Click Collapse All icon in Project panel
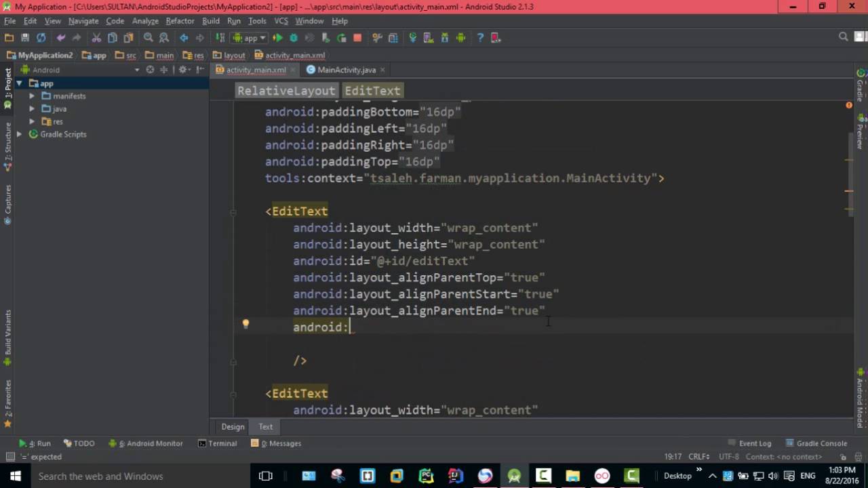Viewport: 868px width, 488px height. coord(164,70)
